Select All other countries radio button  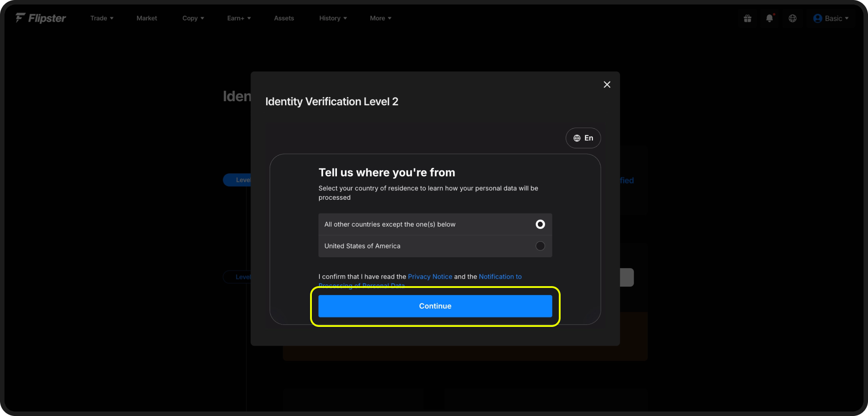(540, 224)
